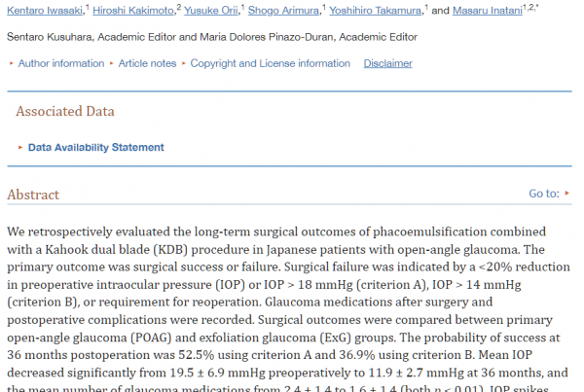Open the Go to: section menu

(544, 194)
